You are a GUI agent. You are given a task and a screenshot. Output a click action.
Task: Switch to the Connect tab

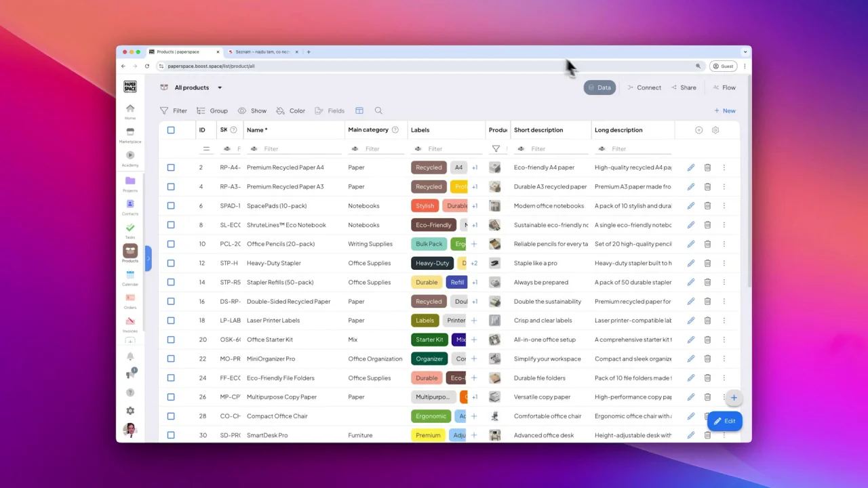(644, 87)
